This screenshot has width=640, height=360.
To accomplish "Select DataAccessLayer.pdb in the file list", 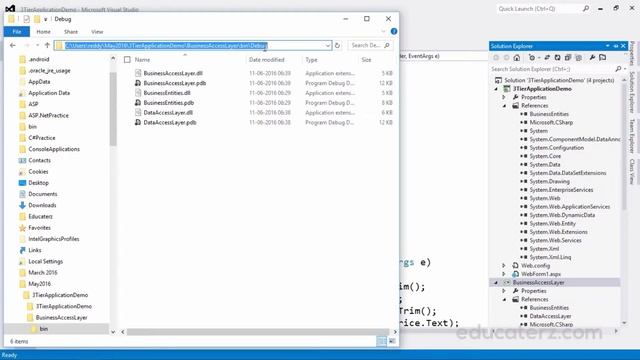I will [170, 122].
